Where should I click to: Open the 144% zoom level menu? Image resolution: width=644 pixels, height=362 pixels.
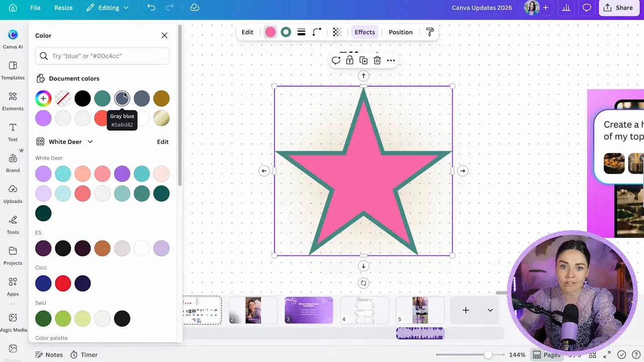point(517,354)
